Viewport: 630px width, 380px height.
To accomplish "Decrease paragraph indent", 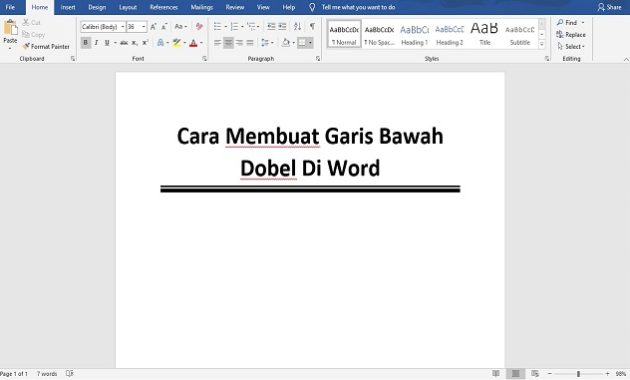I will (271, 27).
